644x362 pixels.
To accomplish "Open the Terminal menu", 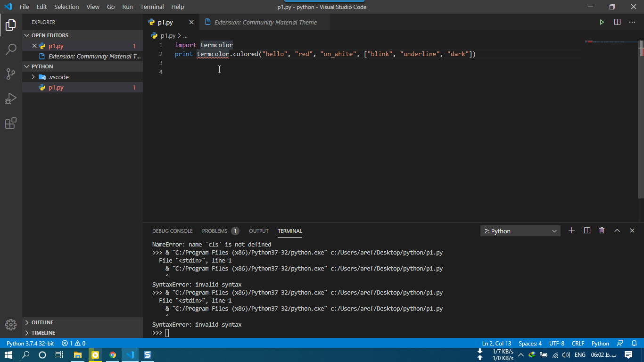I will coord(152,7).
